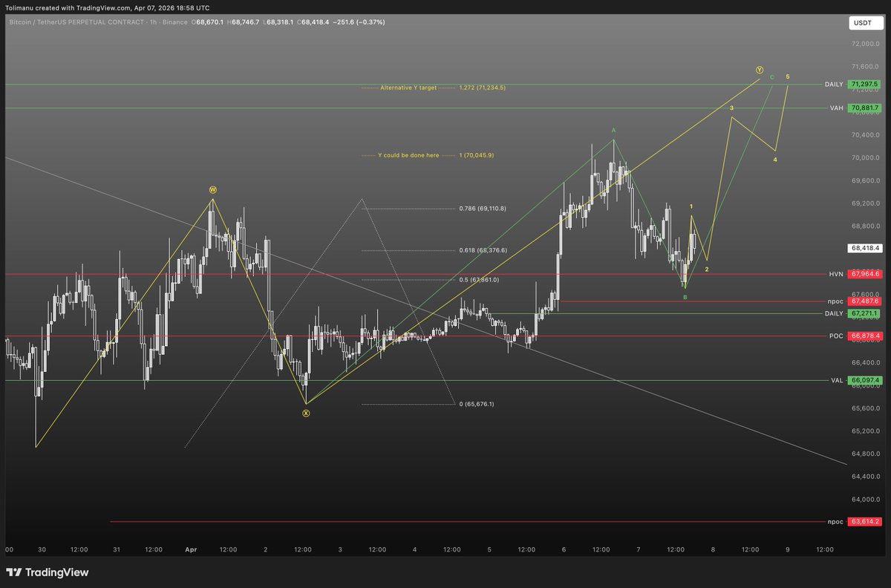Click 69,200.0 on the price axis

865,203
